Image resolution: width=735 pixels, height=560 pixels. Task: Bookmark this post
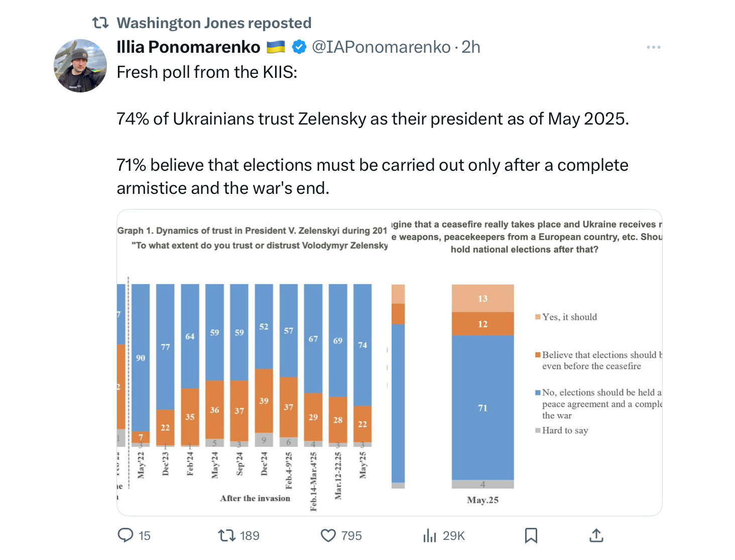click(x=531, y=535)
